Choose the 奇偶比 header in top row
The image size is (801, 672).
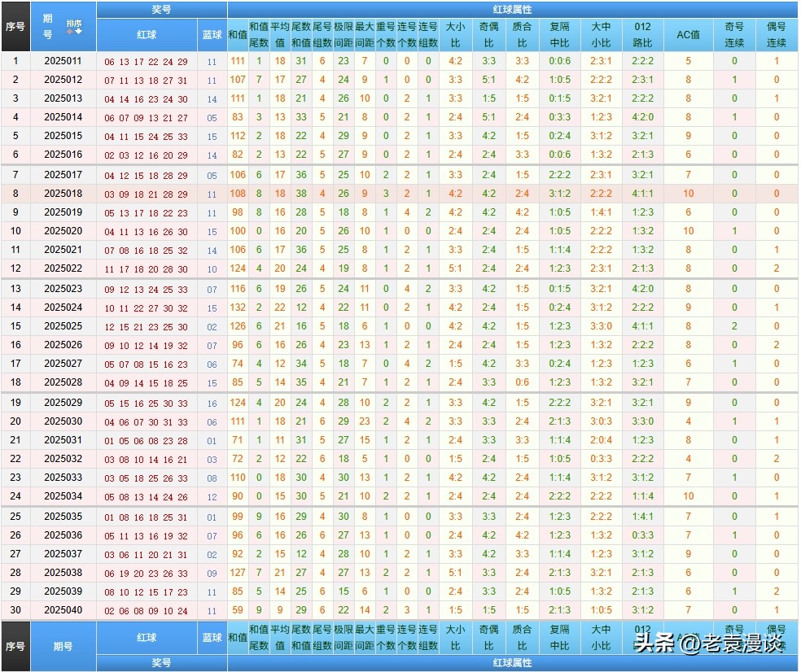click(x=488, y=35)
